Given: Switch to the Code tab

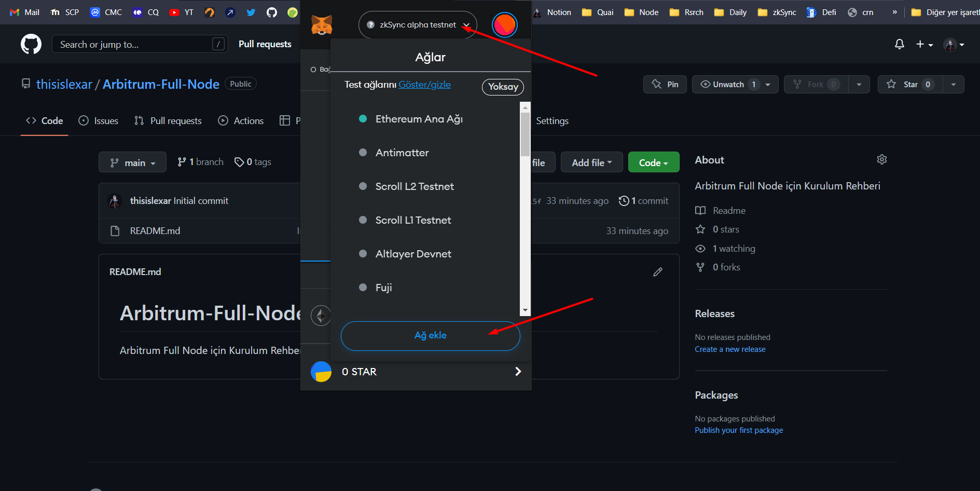Looking at the screenshot, I should pos(45,120).
